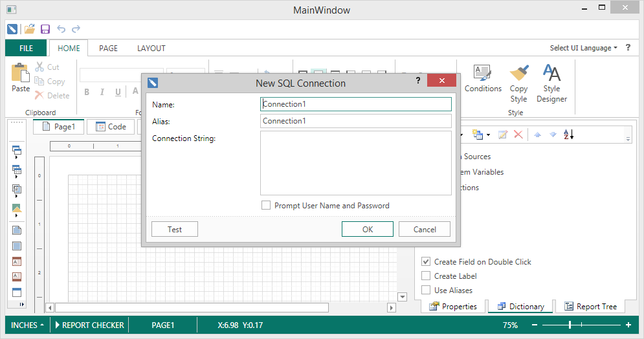Switch to the PAGE ribbon tab
Screen dimensions: 644x339
tap(109, 48)
